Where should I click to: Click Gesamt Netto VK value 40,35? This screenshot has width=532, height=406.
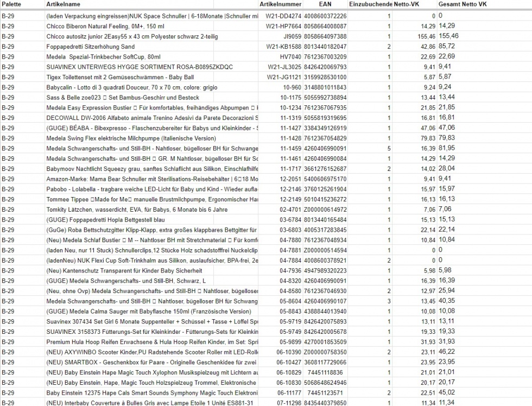446,301
